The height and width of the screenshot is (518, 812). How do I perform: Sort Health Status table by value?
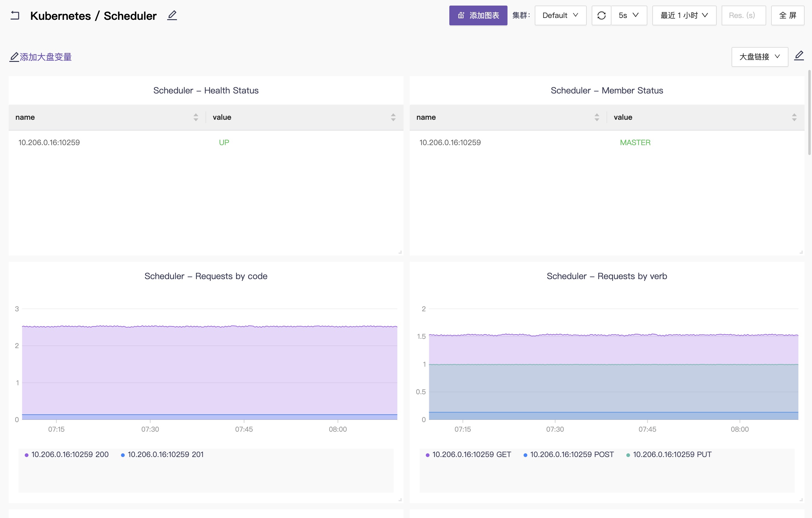393,117
